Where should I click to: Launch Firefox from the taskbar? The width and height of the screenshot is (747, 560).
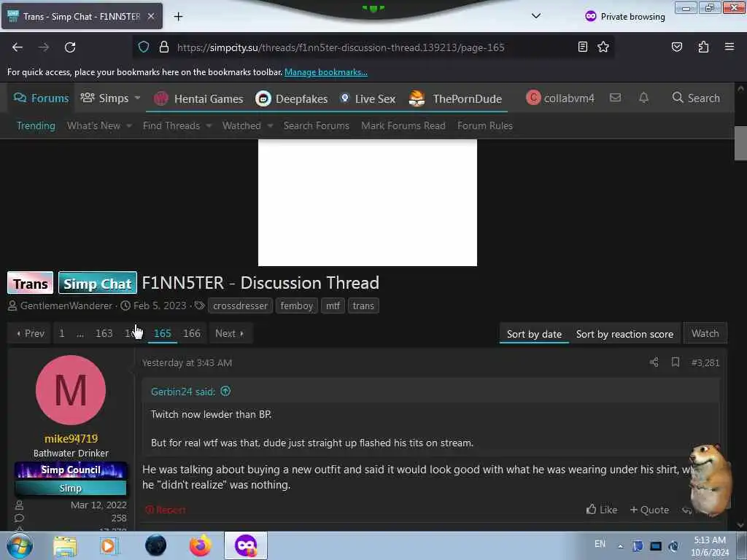coord(200,545)
